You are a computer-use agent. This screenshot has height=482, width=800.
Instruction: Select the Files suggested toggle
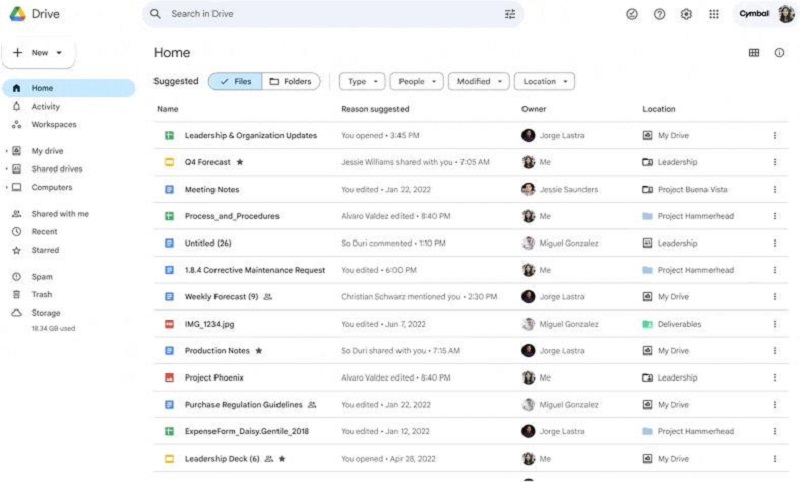[235, 82]
